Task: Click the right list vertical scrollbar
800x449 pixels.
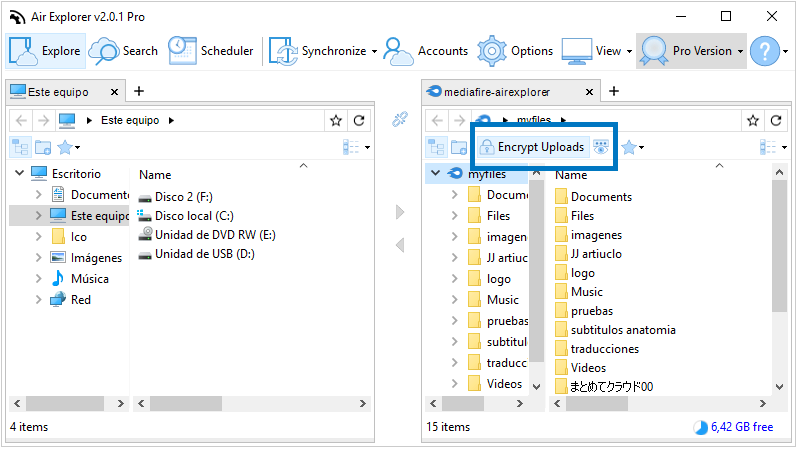Action: (x=779, y=246)
